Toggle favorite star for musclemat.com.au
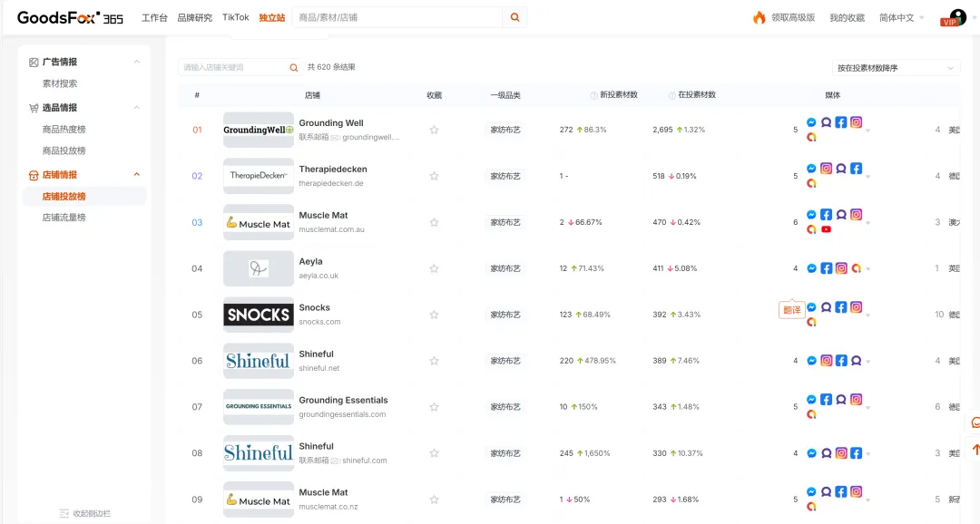 (x=434, y=222)
